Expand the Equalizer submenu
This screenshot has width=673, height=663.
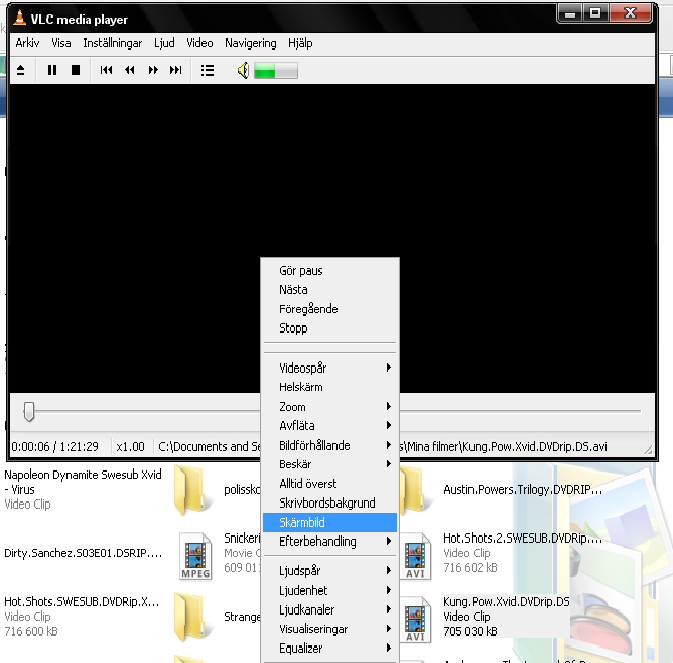point(330,648)
